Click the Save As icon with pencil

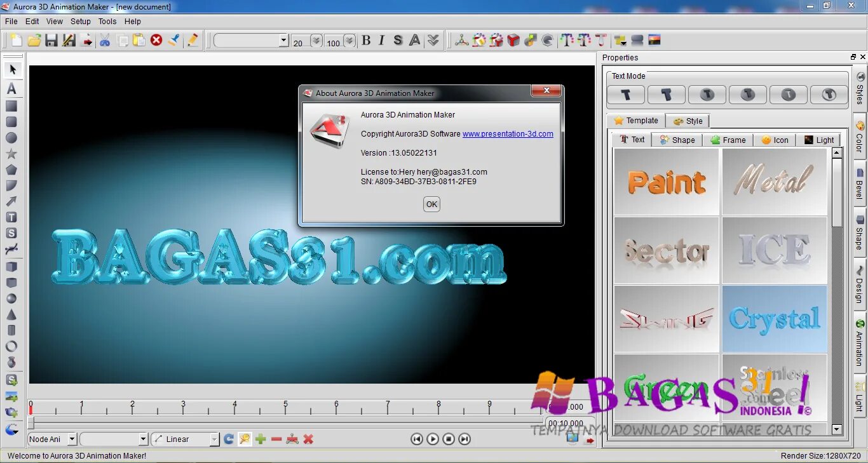coord(69,41)
